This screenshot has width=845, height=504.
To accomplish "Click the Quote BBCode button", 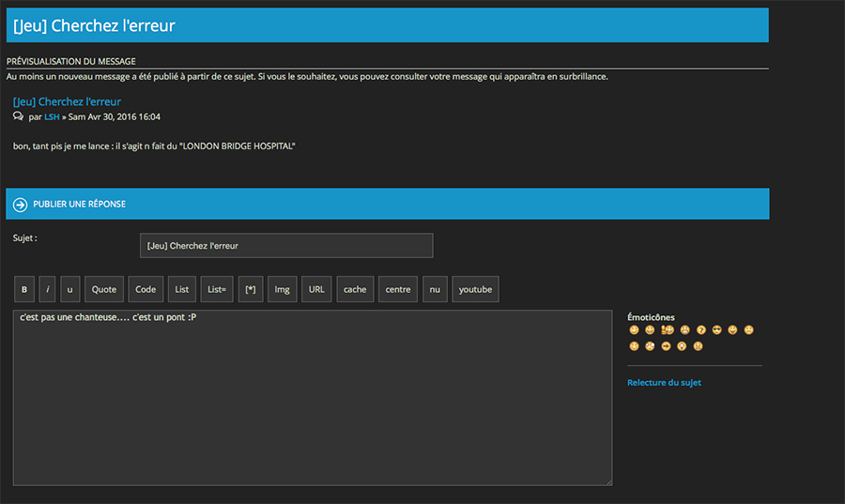I will (104, 289).
